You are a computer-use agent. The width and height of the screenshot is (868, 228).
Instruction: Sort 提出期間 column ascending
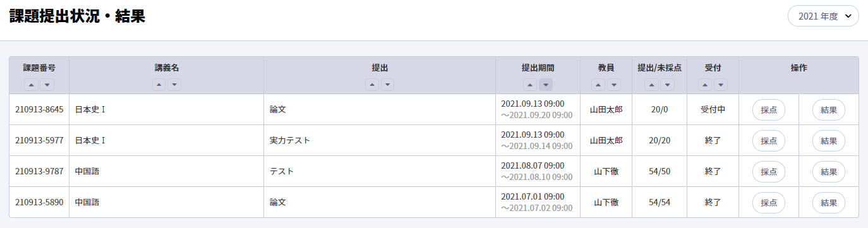531,85
